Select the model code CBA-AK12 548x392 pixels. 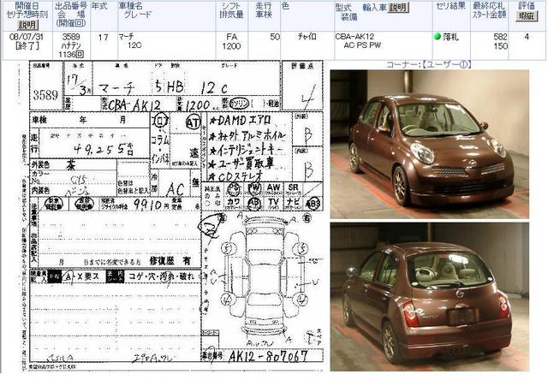click(354, 36)
